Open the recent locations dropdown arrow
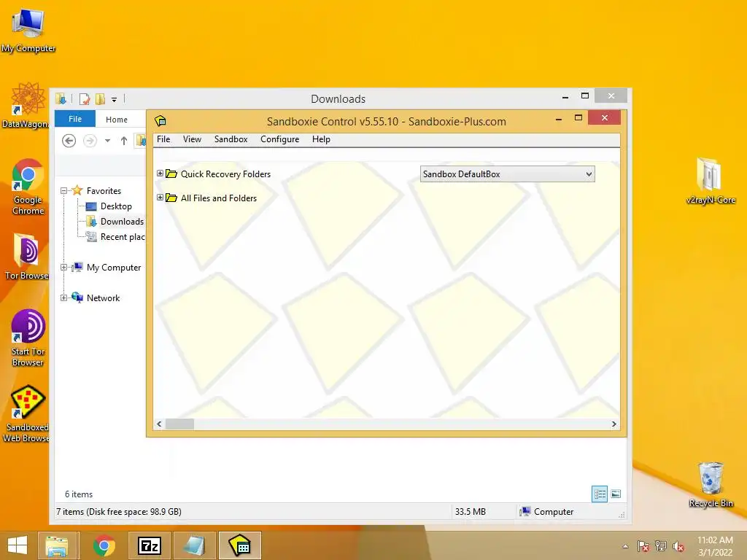The height and width of the screenshot is (560, 747). (108, 141)
